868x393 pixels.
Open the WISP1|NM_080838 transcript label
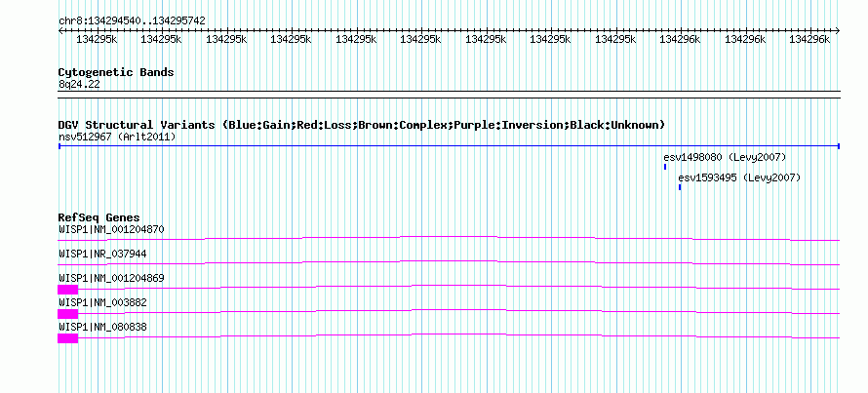pyautogui.click(x=102, y=327)
